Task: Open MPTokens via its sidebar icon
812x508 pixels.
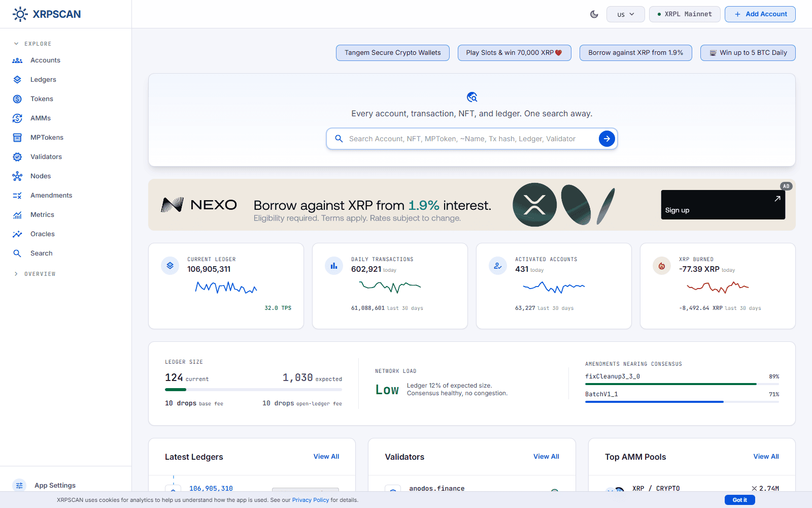Action: [x=17, y=138]
